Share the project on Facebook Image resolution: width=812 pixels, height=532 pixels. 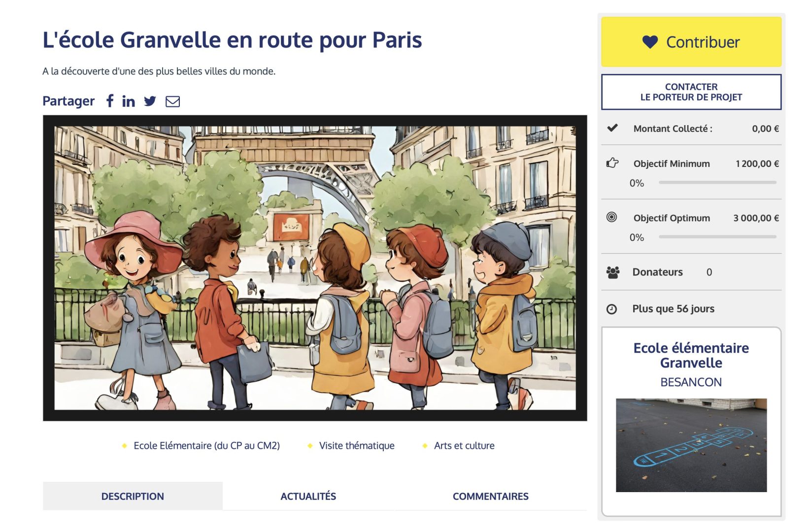tap(110, 101)
